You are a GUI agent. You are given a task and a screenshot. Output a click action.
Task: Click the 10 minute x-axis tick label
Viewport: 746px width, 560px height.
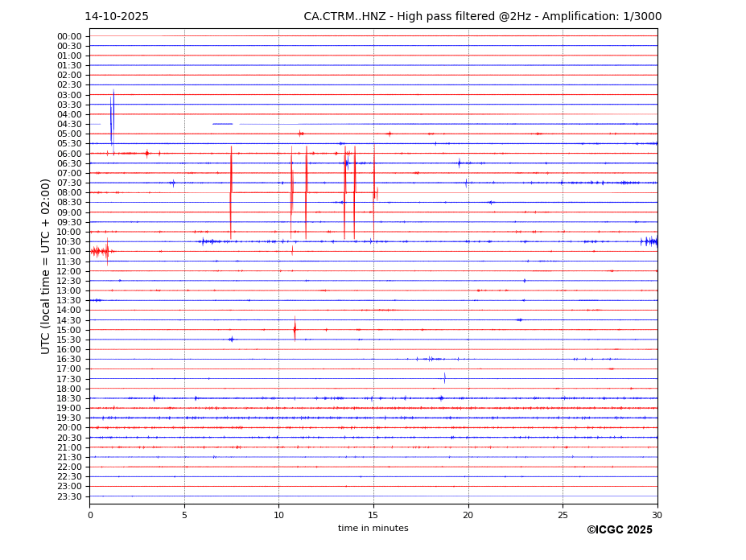pyautogui.click(x=278, y=515)
